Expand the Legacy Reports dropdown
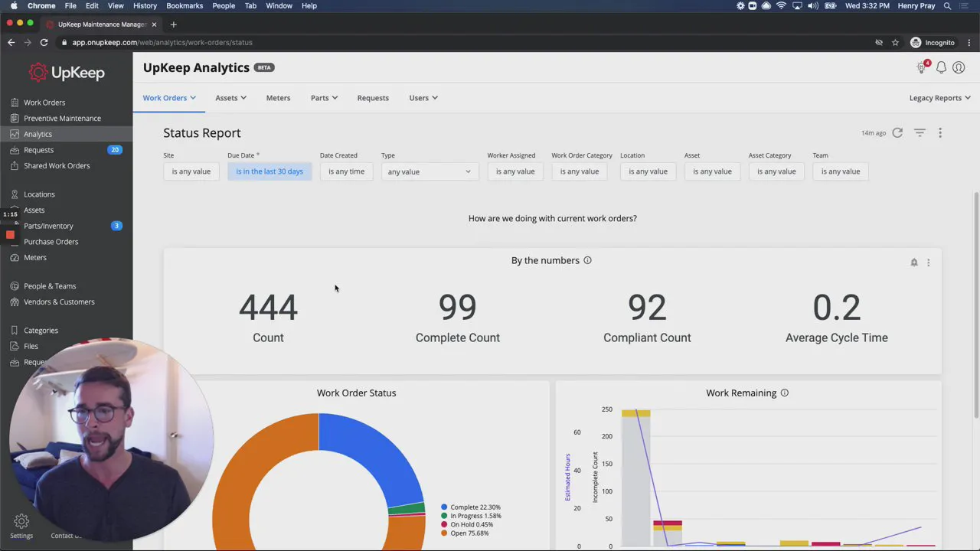Screen dimensions: 980x551 click(939, 98)
